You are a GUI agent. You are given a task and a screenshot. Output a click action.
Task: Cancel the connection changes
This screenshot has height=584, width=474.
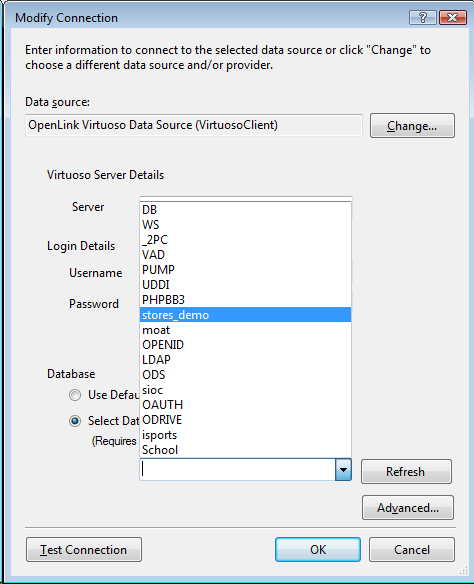[x=412, y=549]
